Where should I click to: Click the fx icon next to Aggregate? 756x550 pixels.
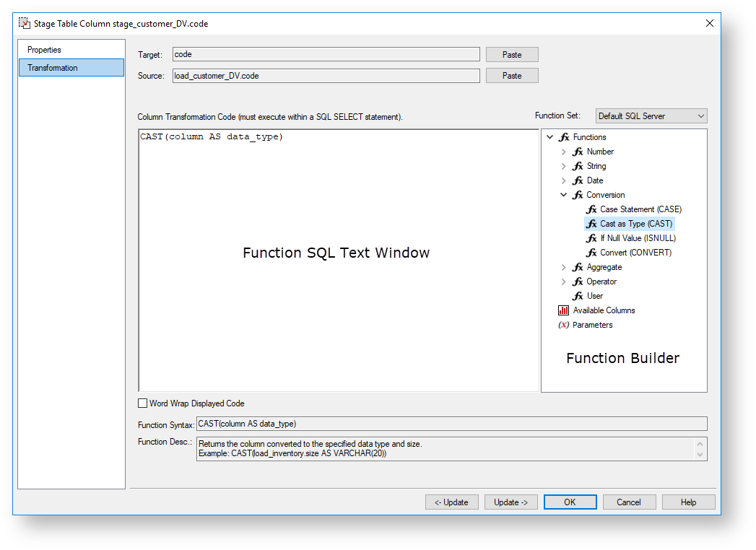click(x=578, y=268)
